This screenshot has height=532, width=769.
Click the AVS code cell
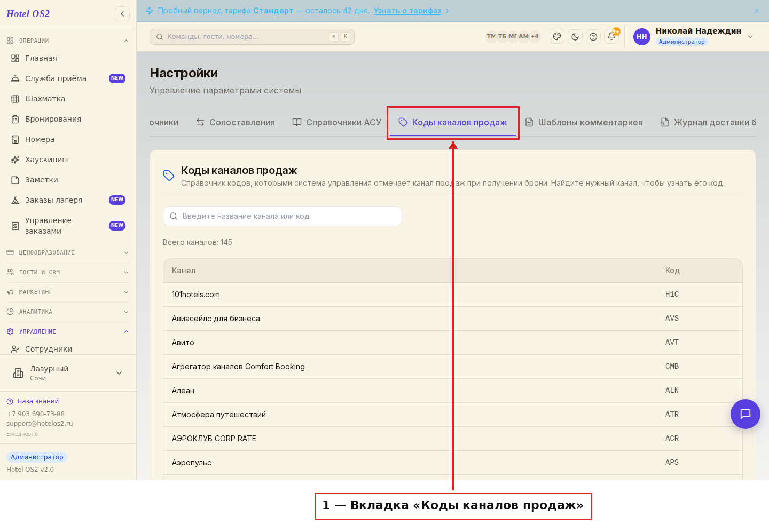[672, 319]
